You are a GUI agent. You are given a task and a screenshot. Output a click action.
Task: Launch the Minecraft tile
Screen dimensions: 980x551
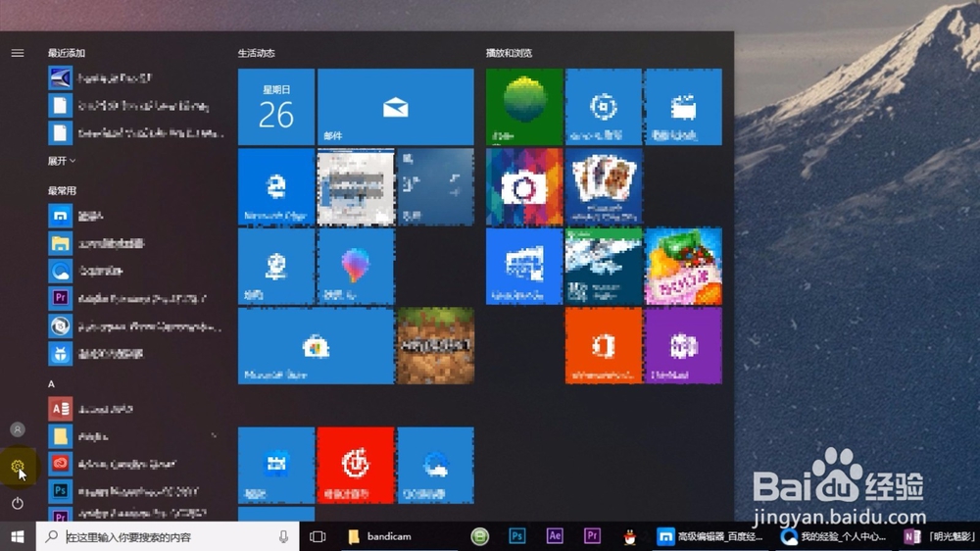[436, 346]
